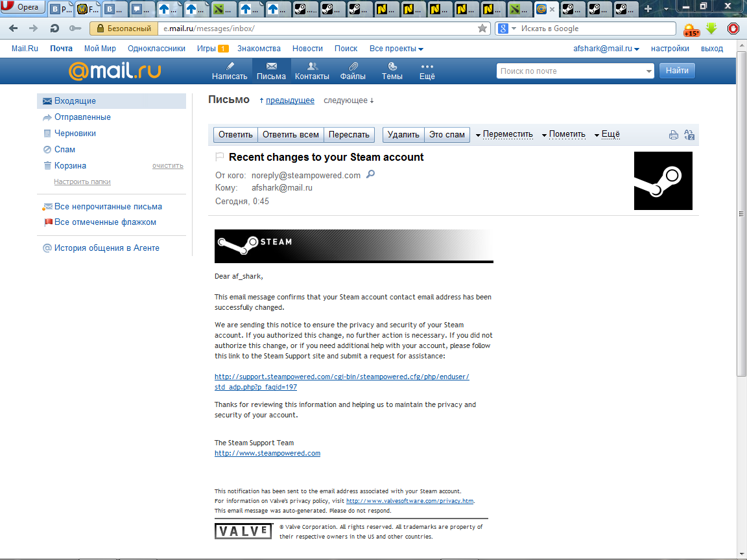Focus the Поиск по почте field
Image resolution: width=747 pixels, height=560 pixels.
[570, 71]
